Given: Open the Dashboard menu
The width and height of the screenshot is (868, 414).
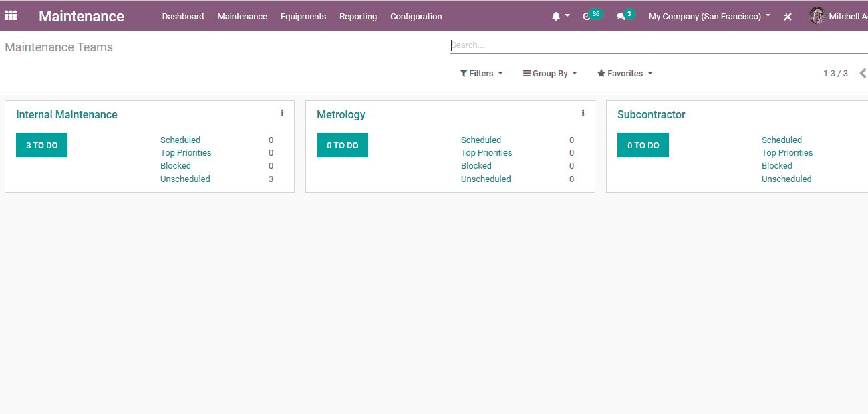Looking at the screenshot, I should click(x=182, y=16).
